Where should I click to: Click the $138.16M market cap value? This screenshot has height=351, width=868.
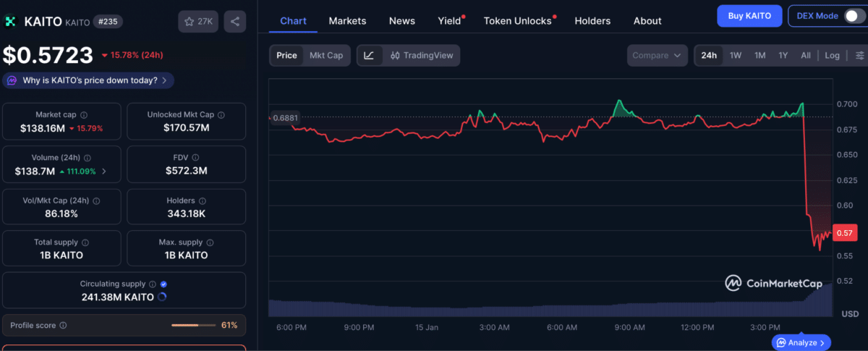tap(43, 128)
